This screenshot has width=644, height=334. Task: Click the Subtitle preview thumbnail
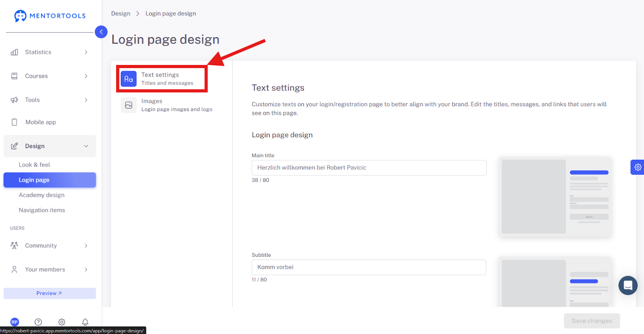[x=555, y=282]
